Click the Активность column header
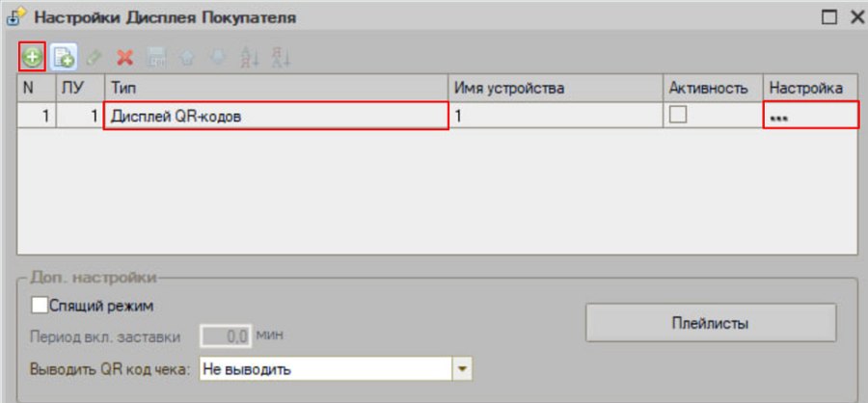 [713, 88]
